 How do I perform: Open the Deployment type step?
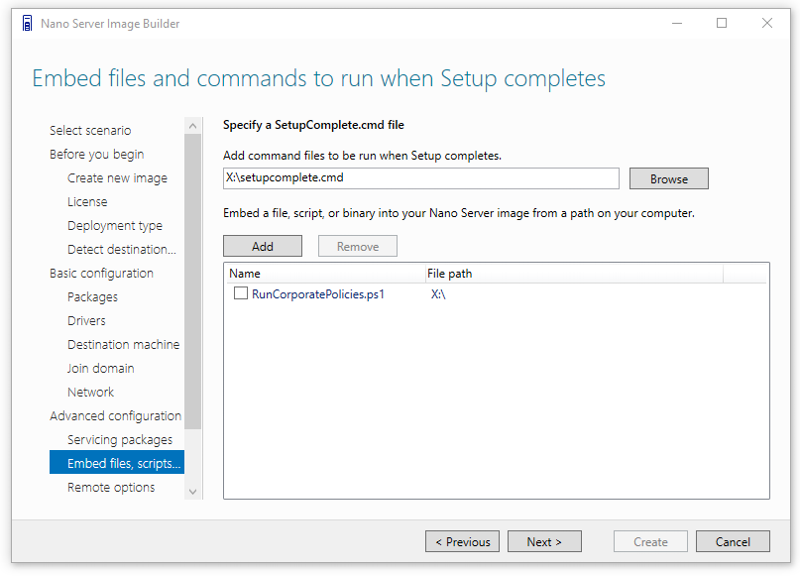(115, 225)
